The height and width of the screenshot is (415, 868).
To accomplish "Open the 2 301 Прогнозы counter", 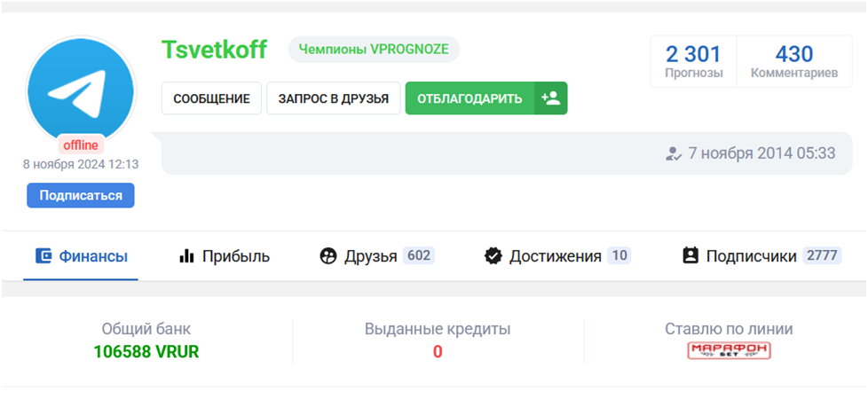I will [x=694, y=61].
